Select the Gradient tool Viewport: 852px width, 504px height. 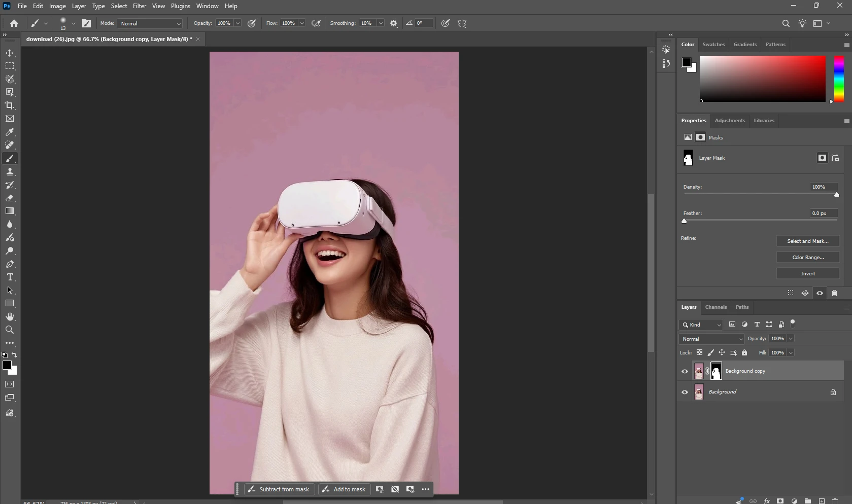pos(10,211)
